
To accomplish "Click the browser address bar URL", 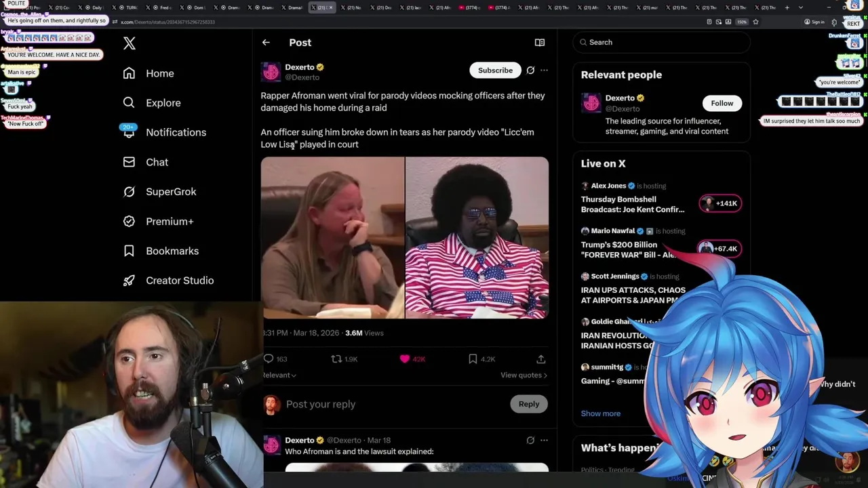I will [168, 22].
